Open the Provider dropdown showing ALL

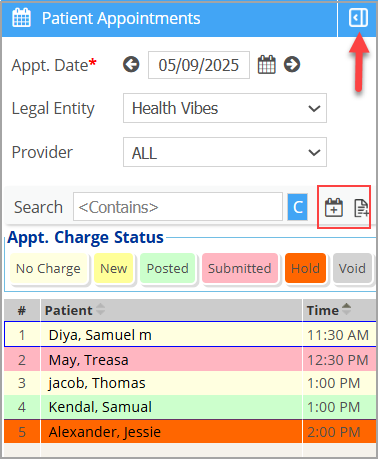(225, 152)
